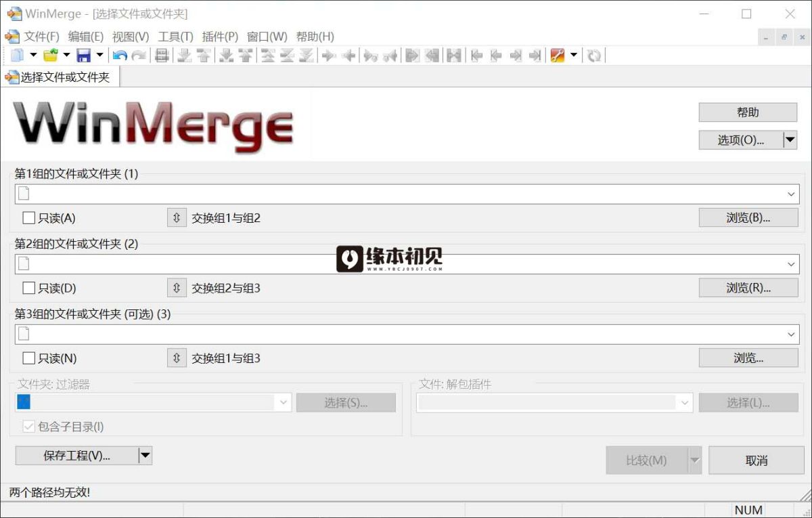Click 浏览... to browse group 3
Viewport: 812px width, 518px height.
(748, 358)
